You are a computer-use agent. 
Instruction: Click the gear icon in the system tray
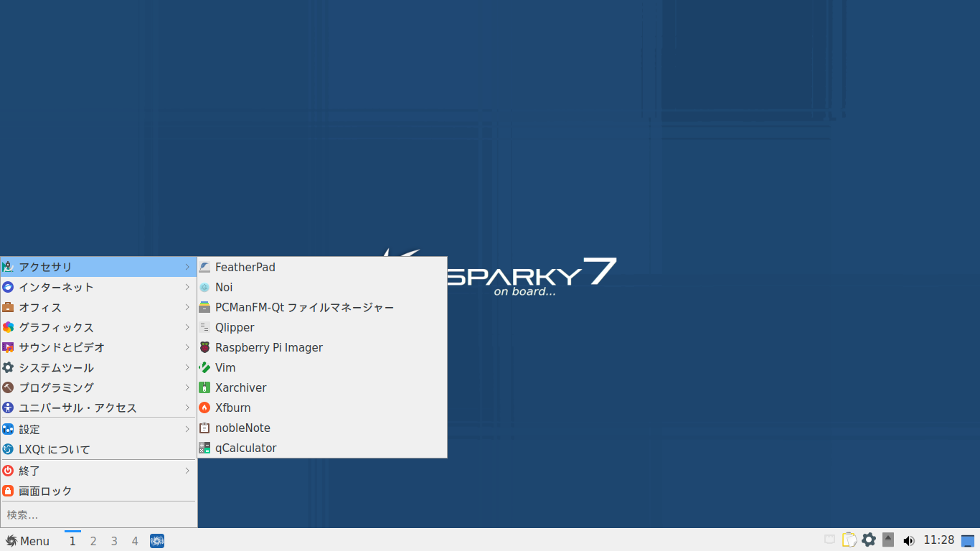(x=869, y=540)
